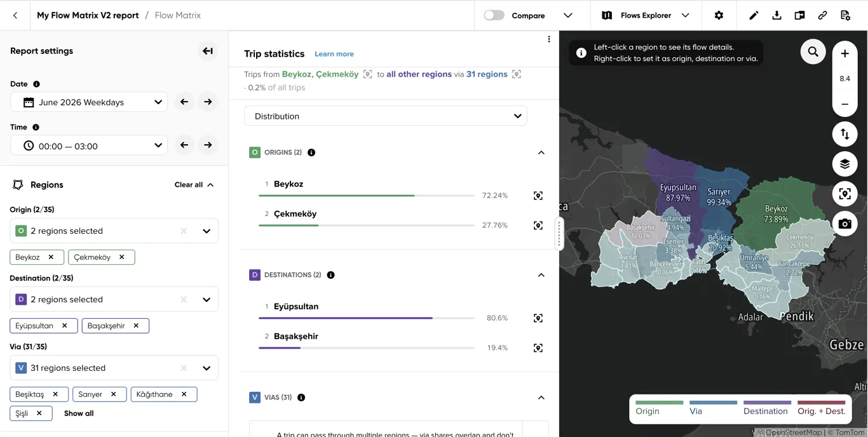Open the Flows Explorer dropdown
The width and height of the screenshot is (868, 437).
[646, 15]
